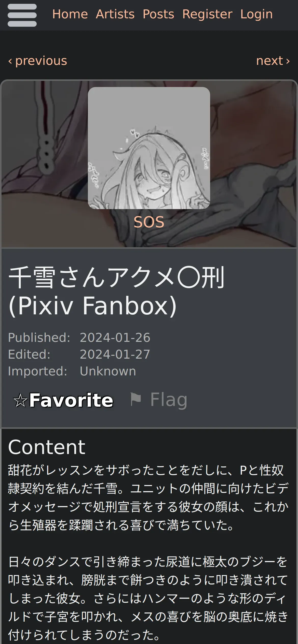The width and height of the screenshot is (298, 644).
Task: Select the Published date 2024-01-26
Action: [115, 338]
